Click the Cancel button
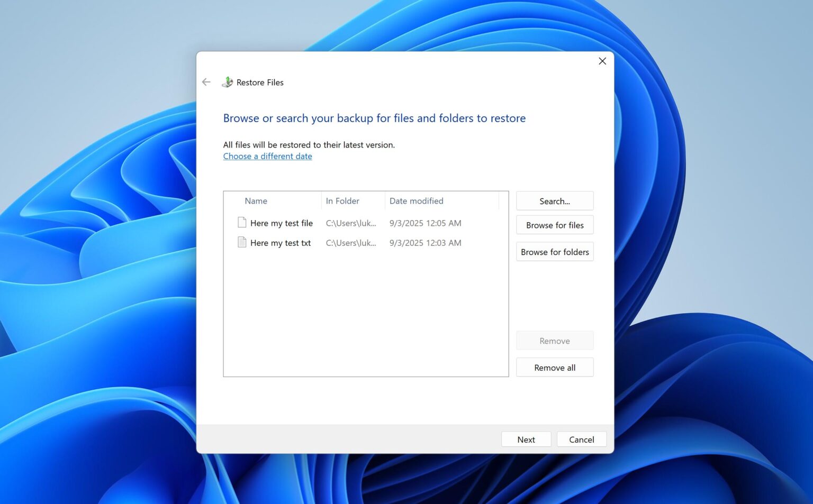 [x=581, y=439]
